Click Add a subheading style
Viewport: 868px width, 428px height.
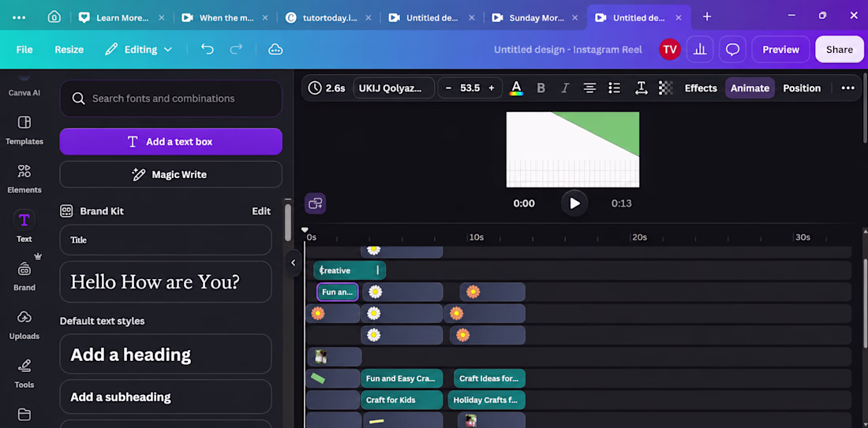pos(166,397)
